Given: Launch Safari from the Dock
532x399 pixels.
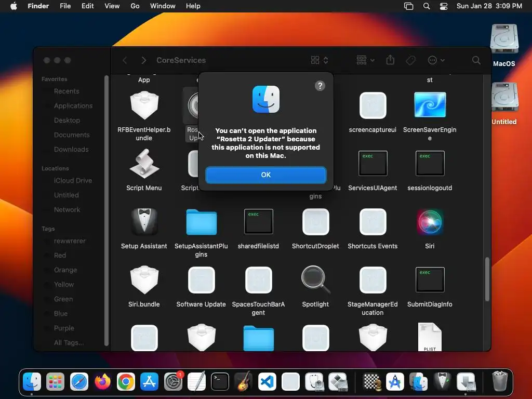Looking at the screenshot, I should (x=79, y=382).
